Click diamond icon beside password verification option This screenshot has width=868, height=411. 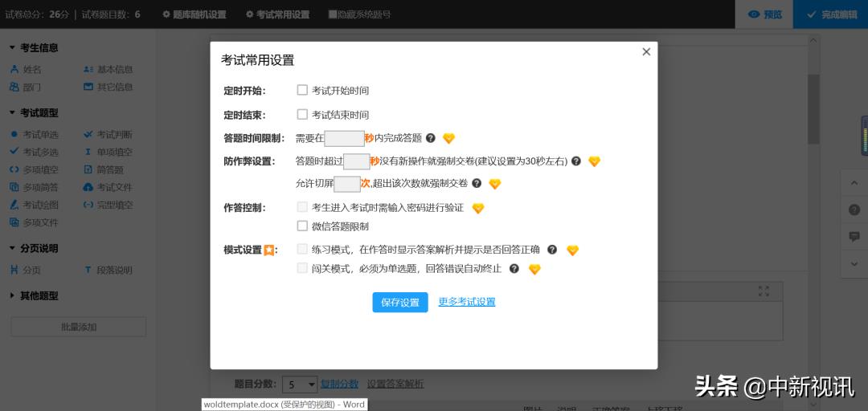coord(478,208)
